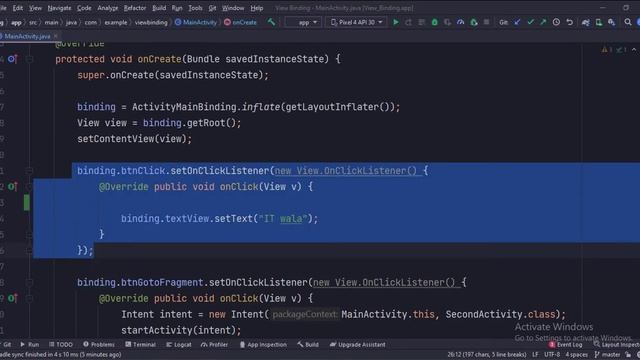Open Git history clock icon
640x360 pixels.
(556, 22)
